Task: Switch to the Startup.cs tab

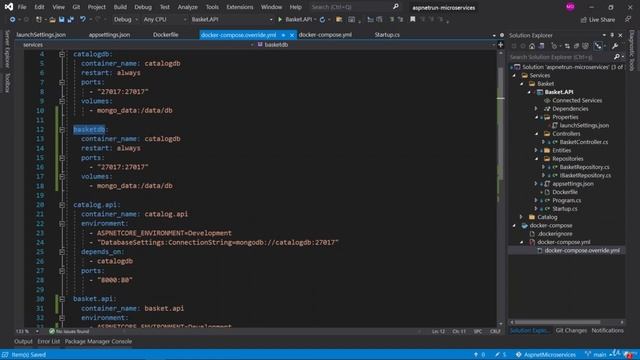Action: tap(387, 35)
